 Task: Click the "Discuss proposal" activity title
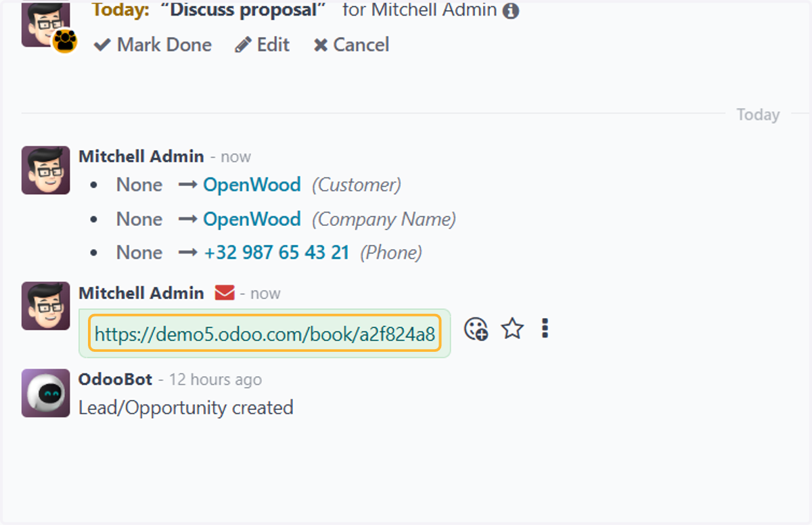243,10
